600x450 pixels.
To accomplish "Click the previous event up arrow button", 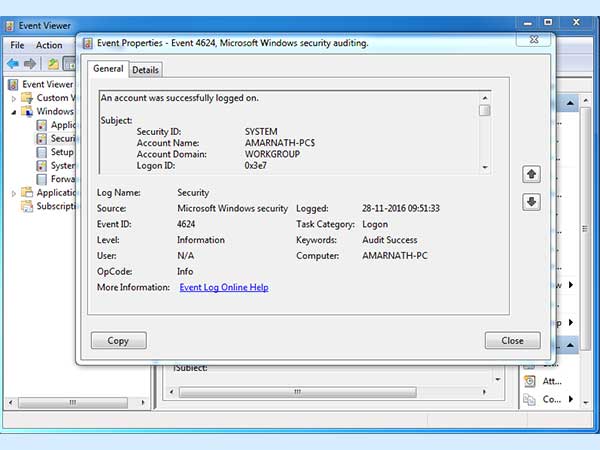I will click(x=531, y=174).
